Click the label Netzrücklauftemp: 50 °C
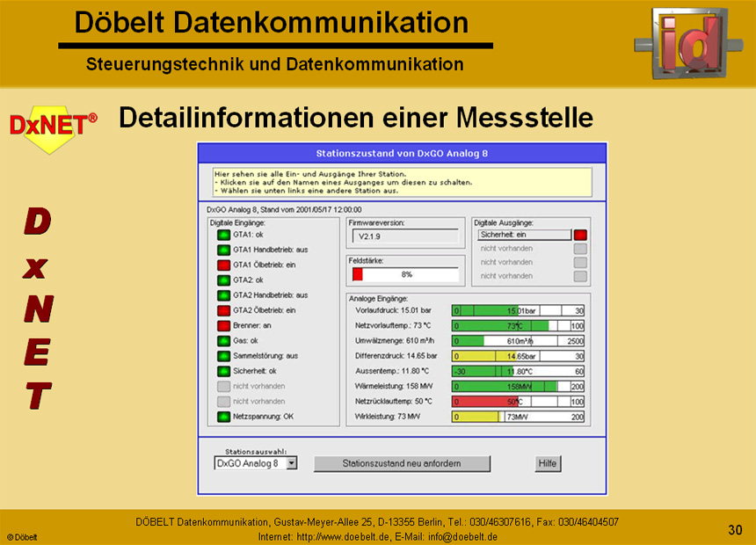This screenshot has height=545, width=756. click(394, 401)
